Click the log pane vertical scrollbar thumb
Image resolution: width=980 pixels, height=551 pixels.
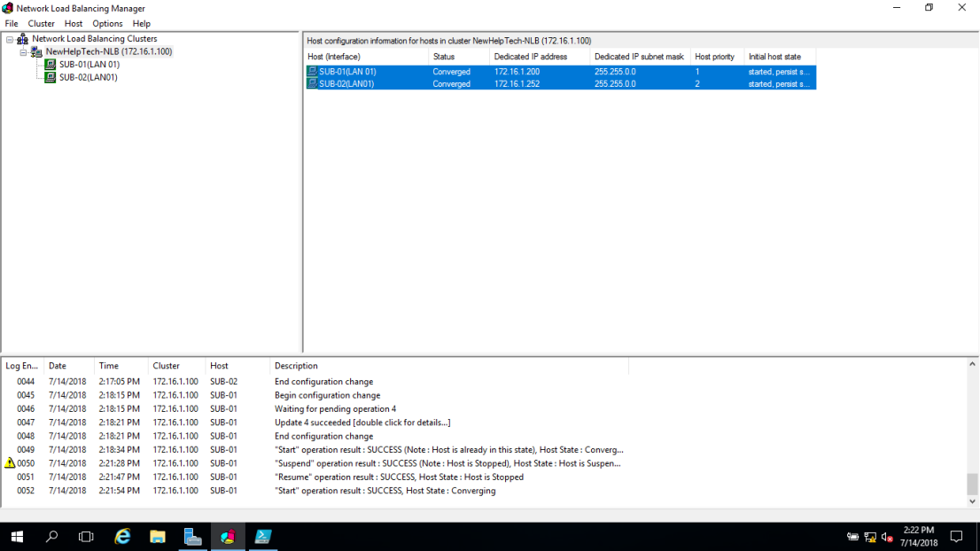click(x=972, y=484)
